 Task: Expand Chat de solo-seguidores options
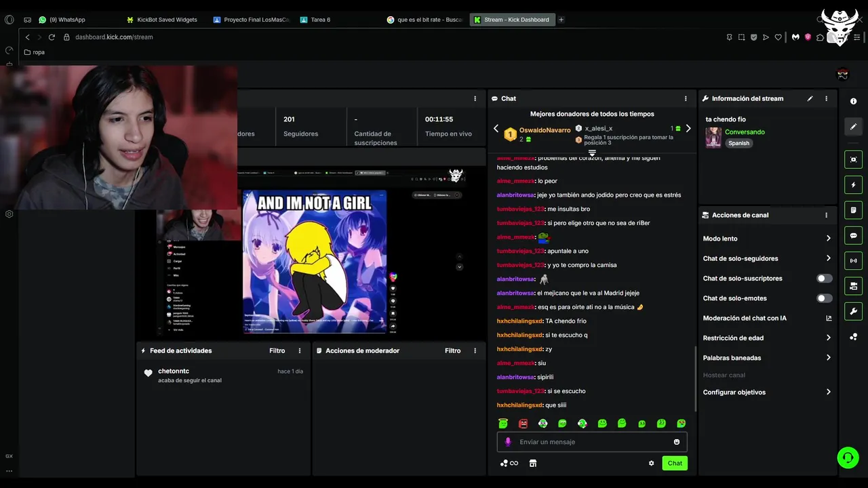point(766,258)
